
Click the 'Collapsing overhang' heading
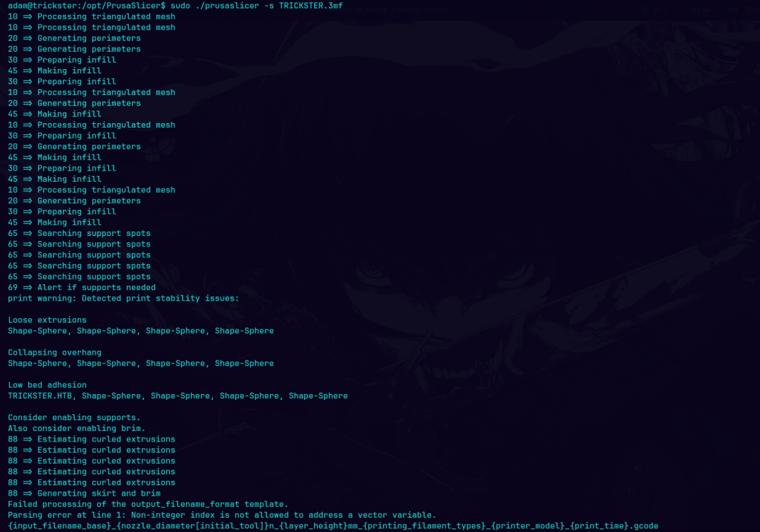(54, 352)
